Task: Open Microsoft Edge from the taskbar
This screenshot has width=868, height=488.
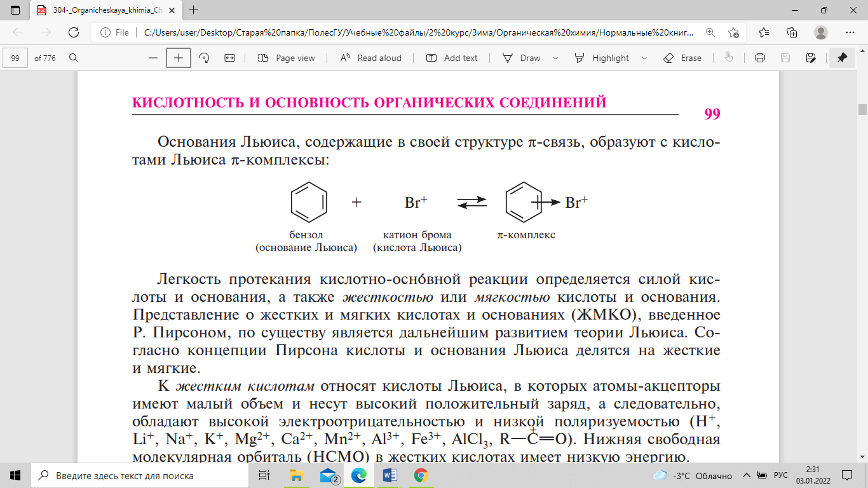Action: click(359, 475)
